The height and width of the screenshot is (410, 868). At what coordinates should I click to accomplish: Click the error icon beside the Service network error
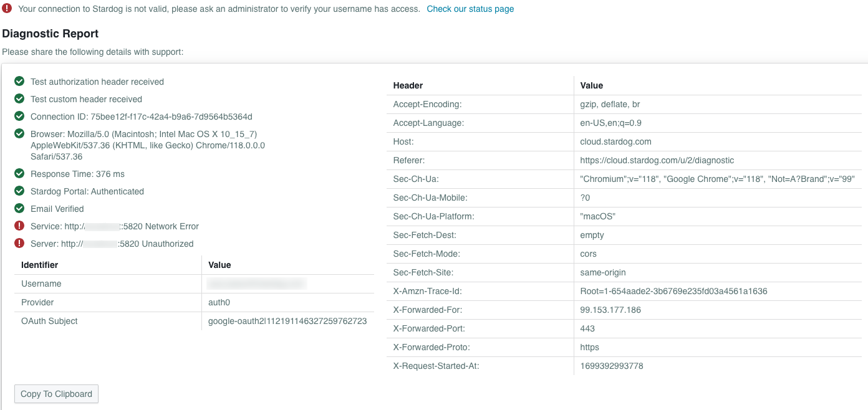[19, 226]
